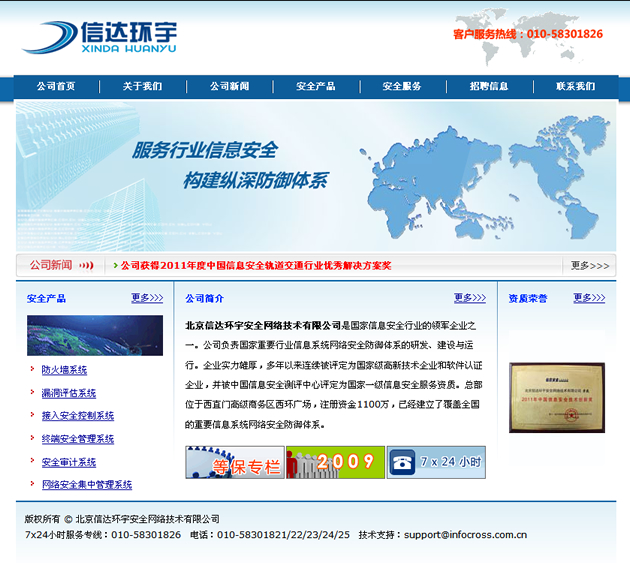Open the 2011年度 award news headline
The image size is (630, 563).
[x=256, y=266]
